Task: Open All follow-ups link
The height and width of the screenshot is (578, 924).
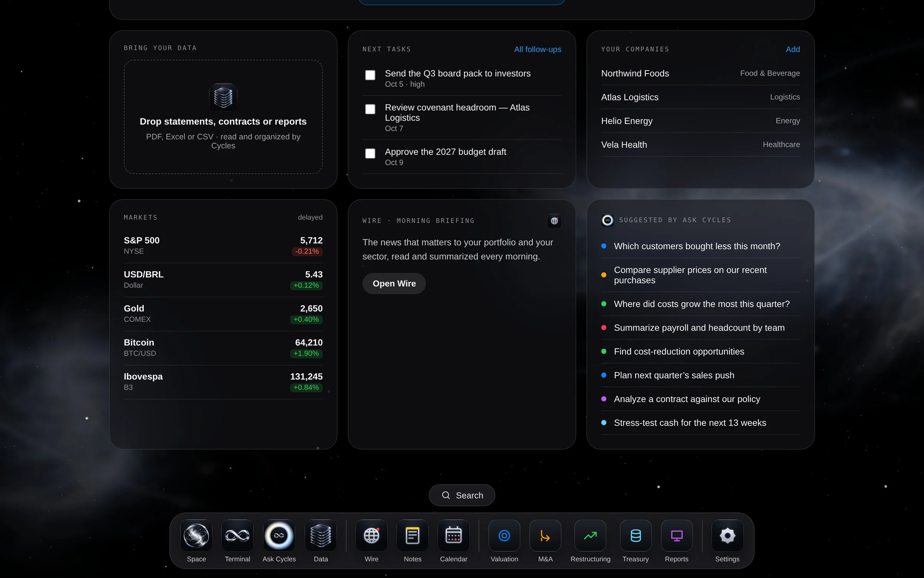Action: [x=537, y=49]
